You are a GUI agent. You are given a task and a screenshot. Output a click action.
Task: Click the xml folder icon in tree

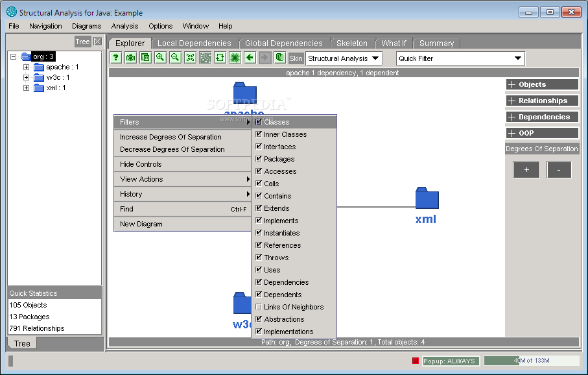coord(39,88)
